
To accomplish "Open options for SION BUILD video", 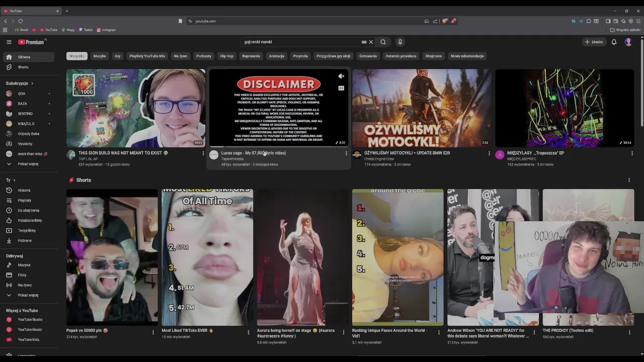I will (x=203, y=153).
